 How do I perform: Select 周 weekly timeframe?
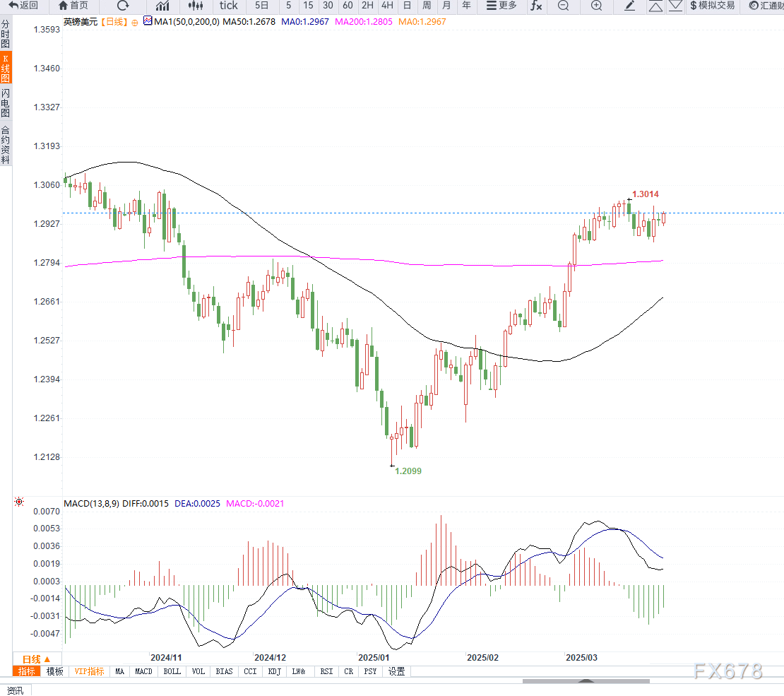point(427,6)
